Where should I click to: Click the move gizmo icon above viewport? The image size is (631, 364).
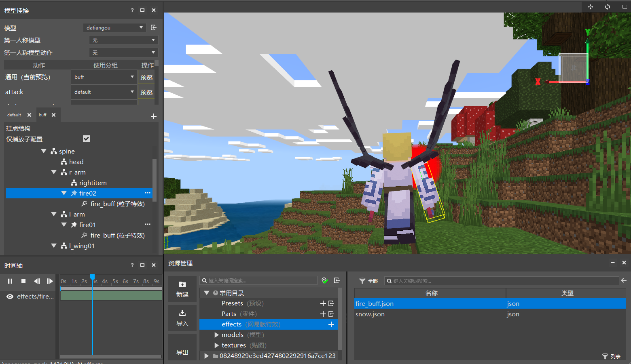coord(591,7)
